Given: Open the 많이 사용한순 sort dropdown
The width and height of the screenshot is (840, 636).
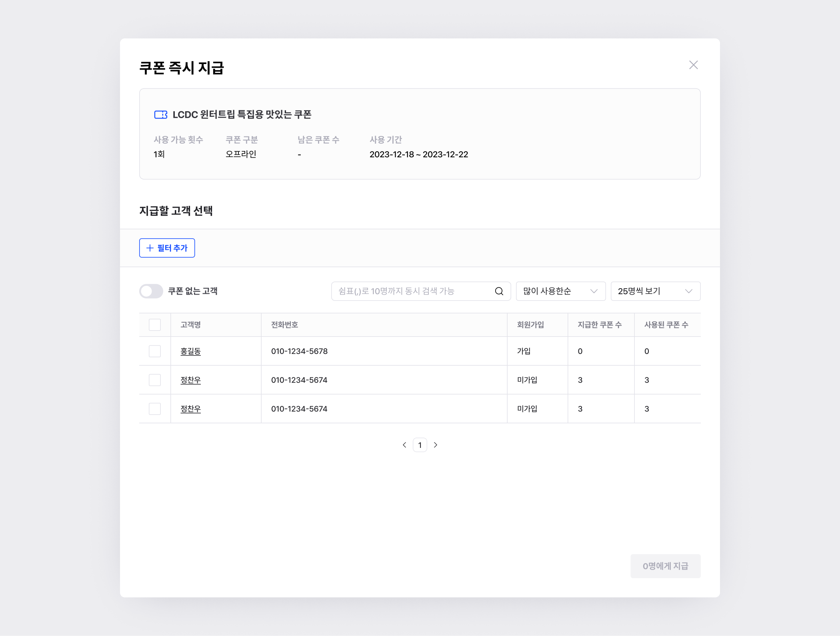Looking at the screenshot, I should (560, 291).
